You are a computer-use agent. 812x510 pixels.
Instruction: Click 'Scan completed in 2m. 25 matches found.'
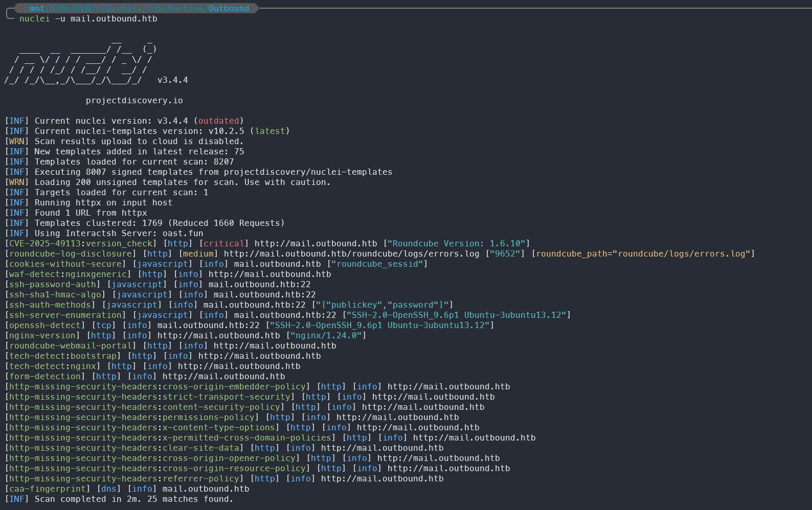coord(134,499)
